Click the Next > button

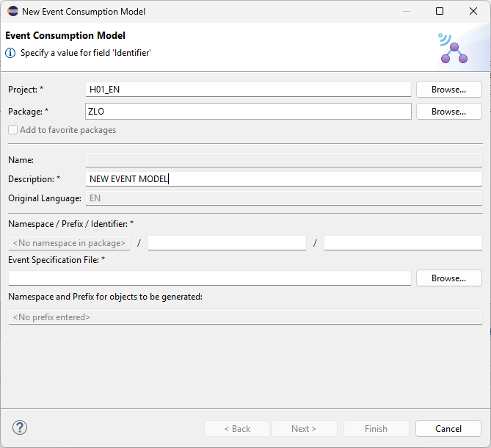coord(304,429)
